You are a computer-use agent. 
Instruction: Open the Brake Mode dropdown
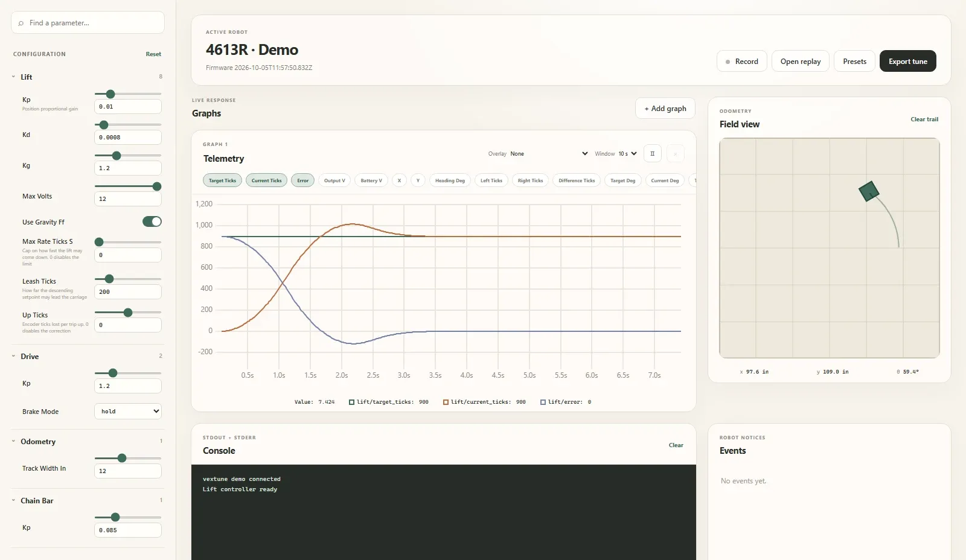128,412
